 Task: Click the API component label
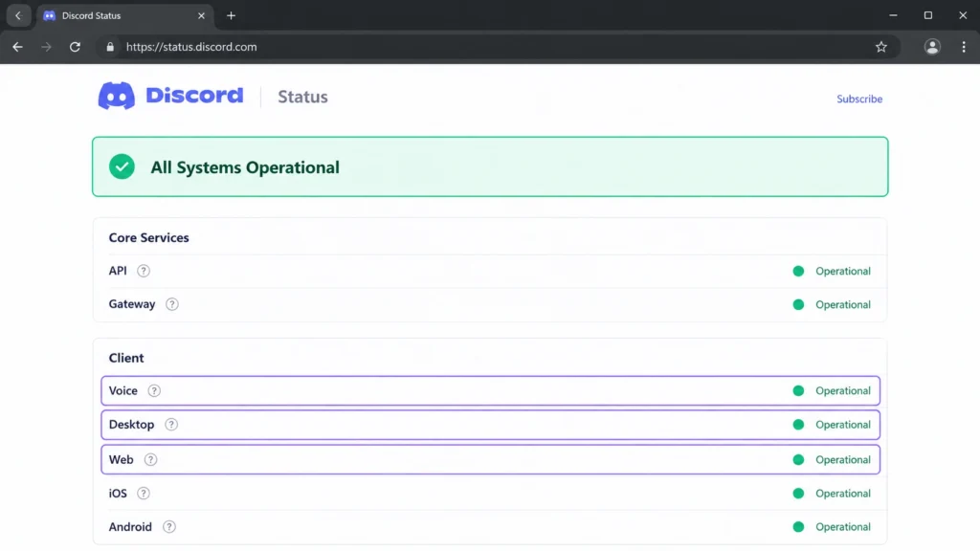118,271
